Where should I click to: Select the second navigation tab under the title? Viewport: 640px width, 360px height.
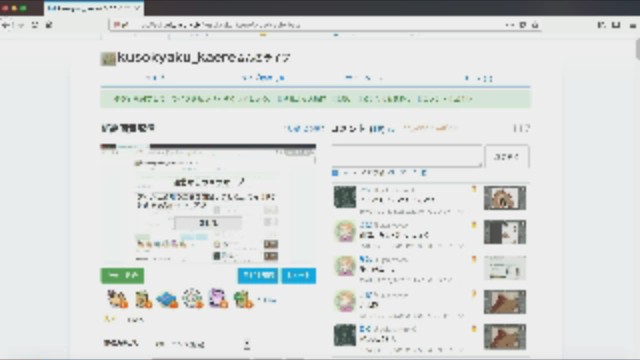[263, 78]
